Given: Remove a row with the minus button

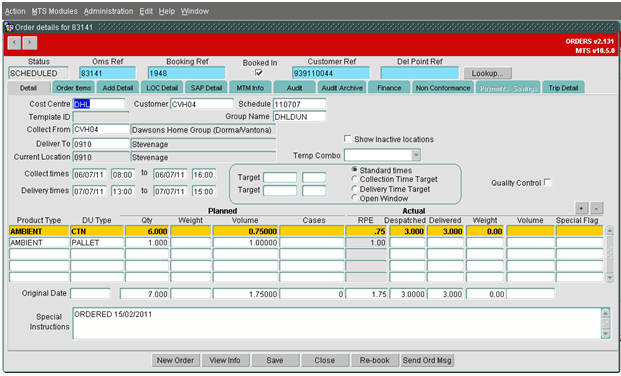Looking at the screenshot, I should point(596,208).
